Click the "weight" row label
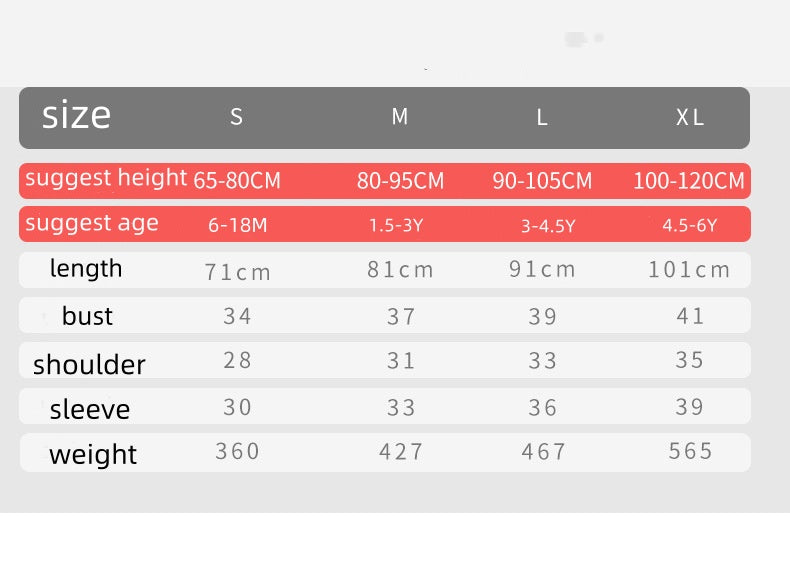The image size is (790, 564). [93, 454]
